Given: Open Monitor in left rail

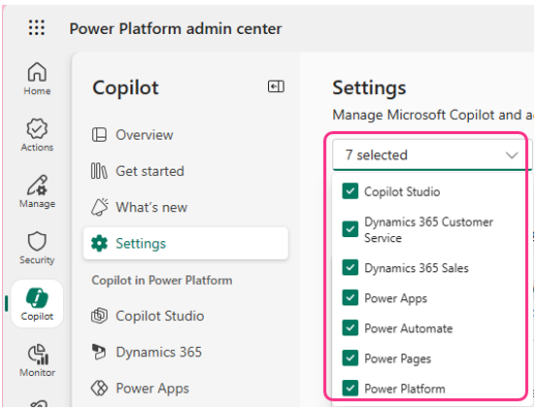Looking at the screenshot, I should click(37, 360).
